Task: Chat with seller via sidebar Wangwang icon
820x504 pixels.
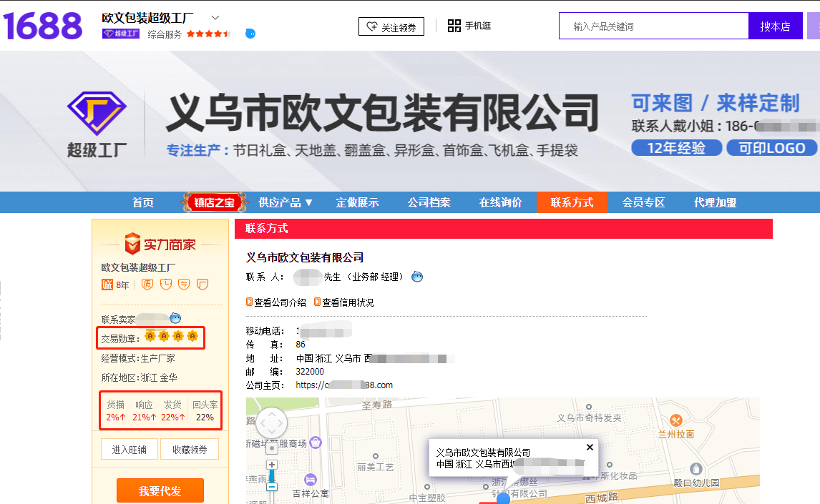Action: pos(175,318)
